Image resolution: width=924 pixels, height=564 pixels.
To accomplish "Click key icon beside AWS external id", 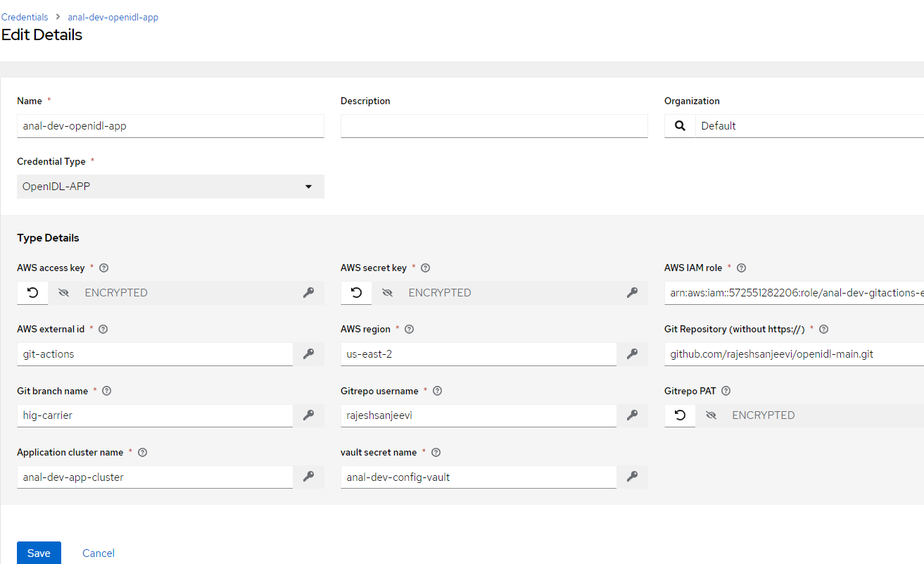I will 308,354.
